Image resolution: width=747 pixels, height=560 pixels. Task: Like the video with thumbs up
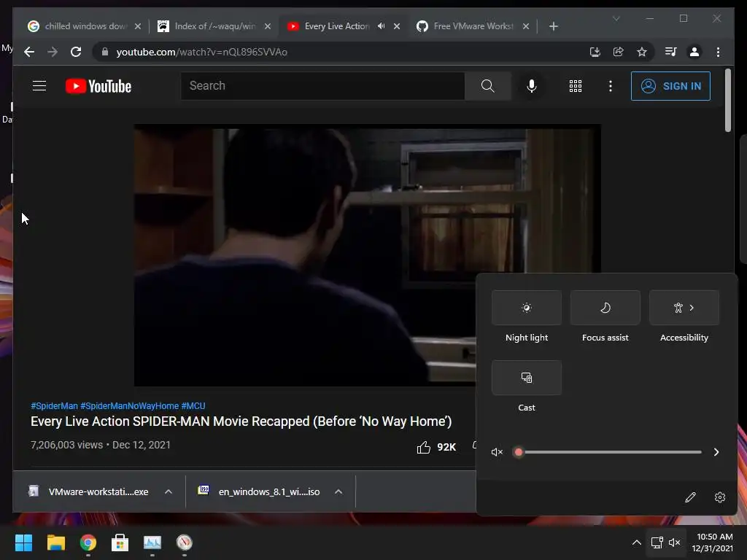[424, 447]
